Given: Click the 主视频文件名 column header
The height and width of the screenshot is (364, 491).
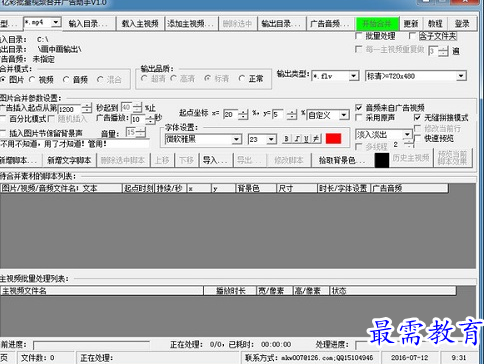Looking at the screenshot, I should (102, 291).
